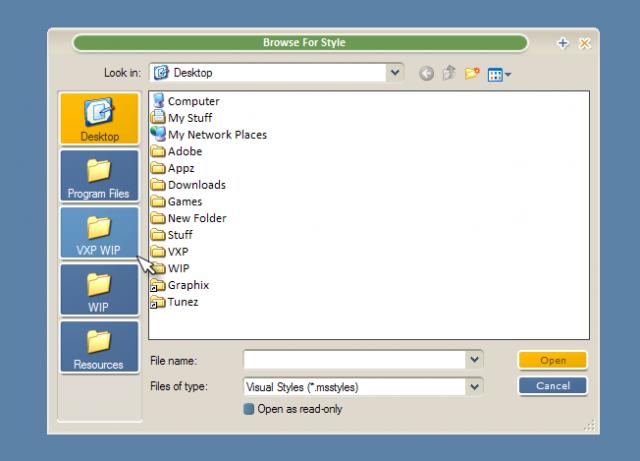The height and width of the screenshot is (461, 640).
Task: Expand the Files of type dropdown arrow
Action: pos(474,386)
